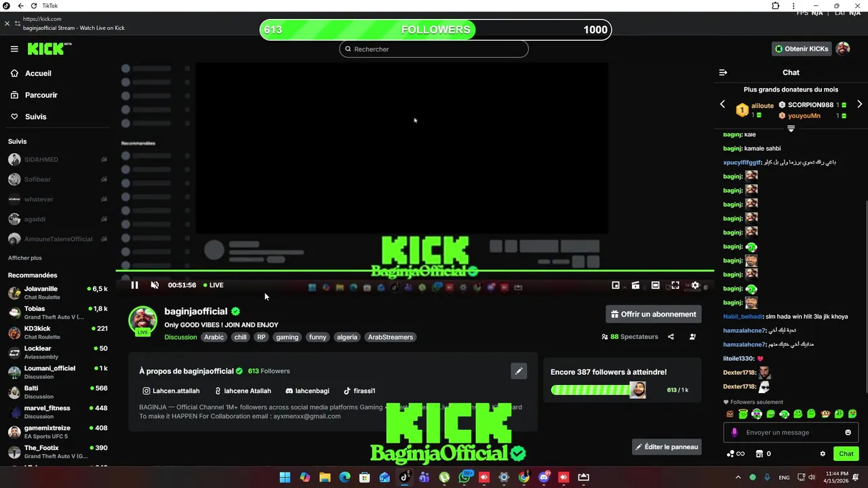Select the algeria tag
This screenshot has height=488, width=868.
347,337
